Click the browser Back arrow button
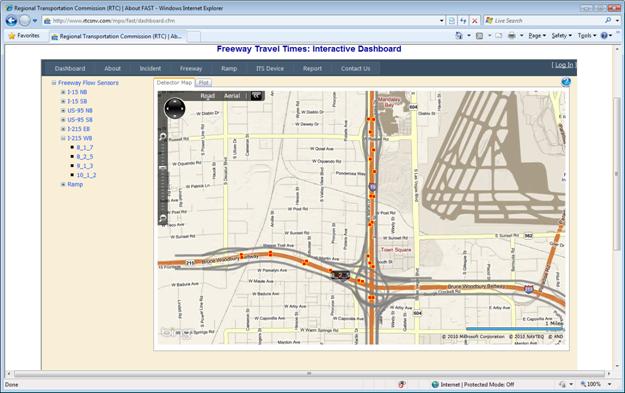 [12, 20]
